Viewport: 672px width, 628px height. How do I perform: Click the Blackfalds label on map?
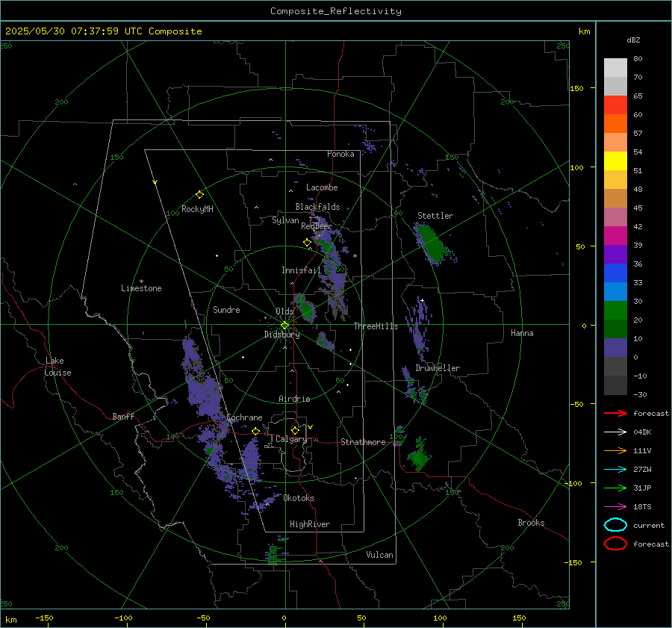pyautogui.click(x=317, y=207)
